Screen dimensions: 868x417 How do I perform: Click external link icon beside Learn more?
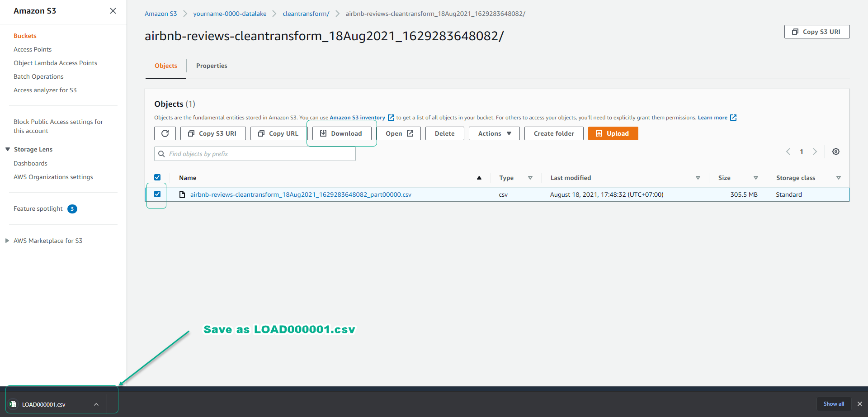[733, 118]
